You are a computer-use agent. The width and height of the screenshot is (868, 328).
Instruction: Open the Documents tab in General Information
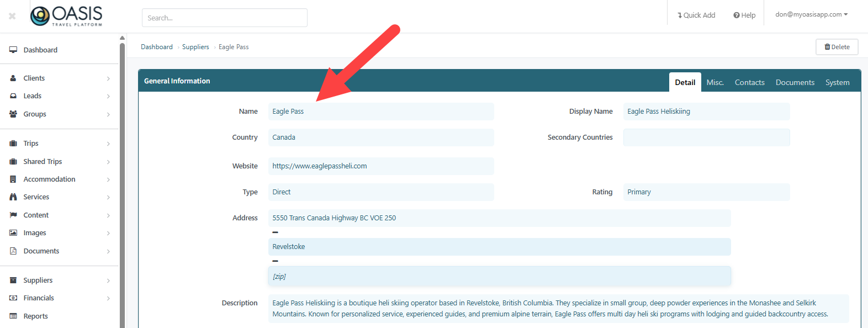[795, 82]
